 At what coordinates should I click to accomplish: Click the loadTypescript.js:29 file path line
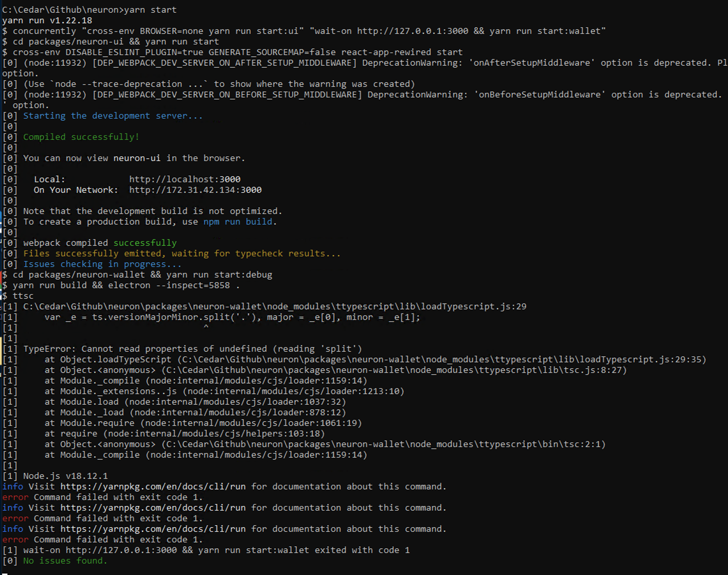pyautogui.click(x=275, y=306)
